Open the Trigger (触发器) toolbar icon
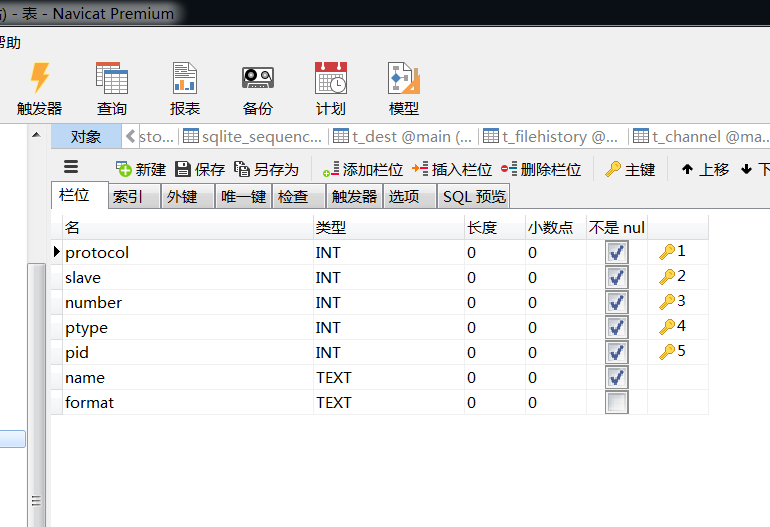Screen dimensions: 770x527 tap(39, 88)
